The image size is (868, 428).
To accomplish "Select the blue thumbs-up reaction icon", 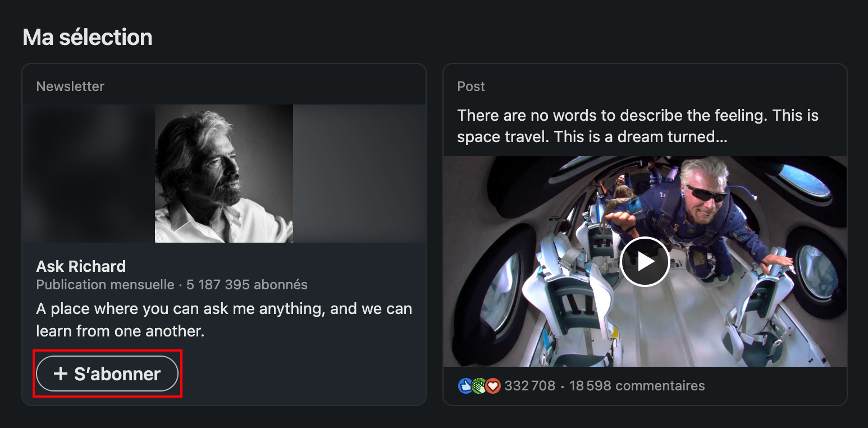I will click(x=465, y=386).
